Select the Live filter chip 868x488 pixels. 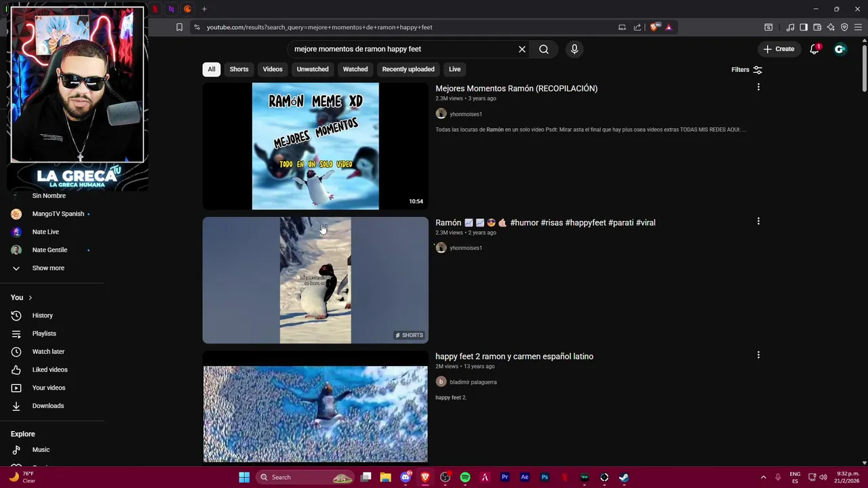pyautogui.click(x=455, y=69)
